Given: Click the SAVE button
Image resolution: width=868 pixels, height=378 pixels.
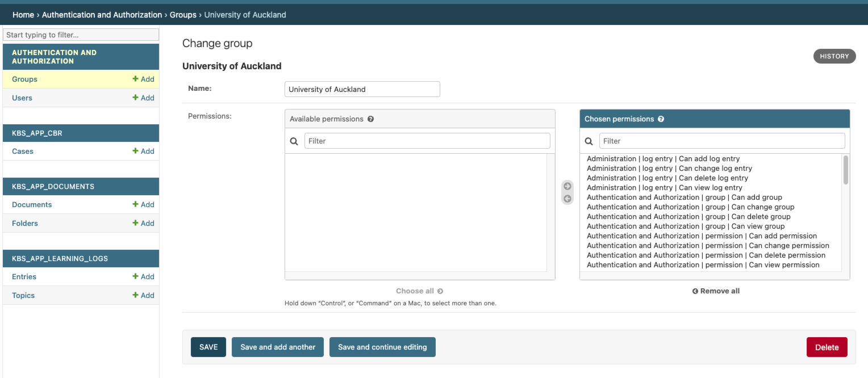Looking at the screenshot, I should tap(208, 347).
